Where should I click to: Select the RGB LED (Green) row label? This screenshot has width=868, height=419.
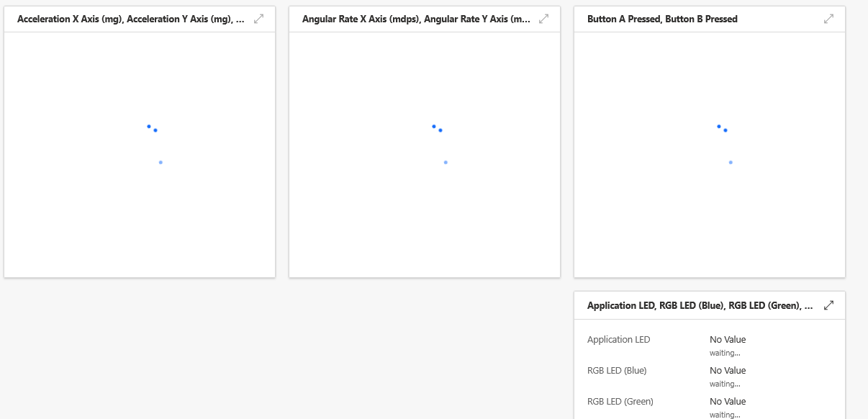point(620,402)
